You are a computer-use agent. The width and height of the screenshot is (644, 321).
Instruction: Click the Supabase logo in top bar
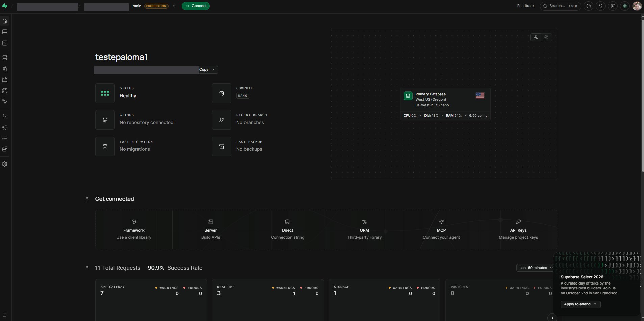coord(5,6)
